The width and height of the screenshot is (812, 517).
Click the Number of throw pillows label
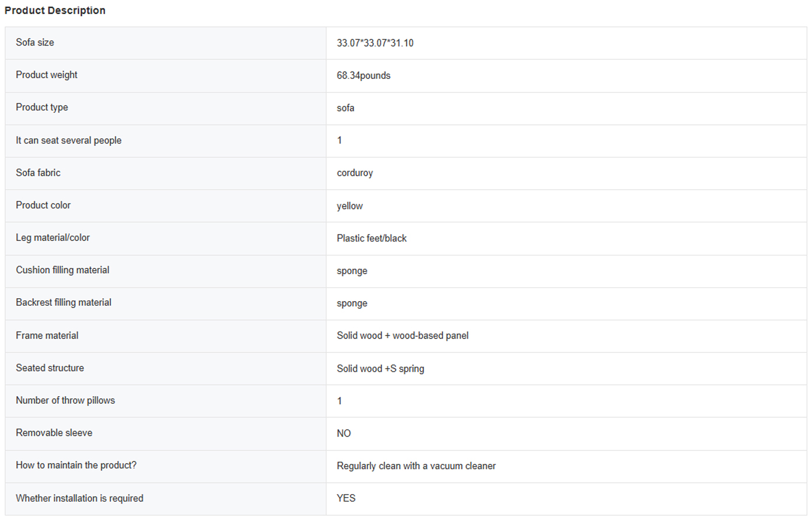tap(65, 400)
